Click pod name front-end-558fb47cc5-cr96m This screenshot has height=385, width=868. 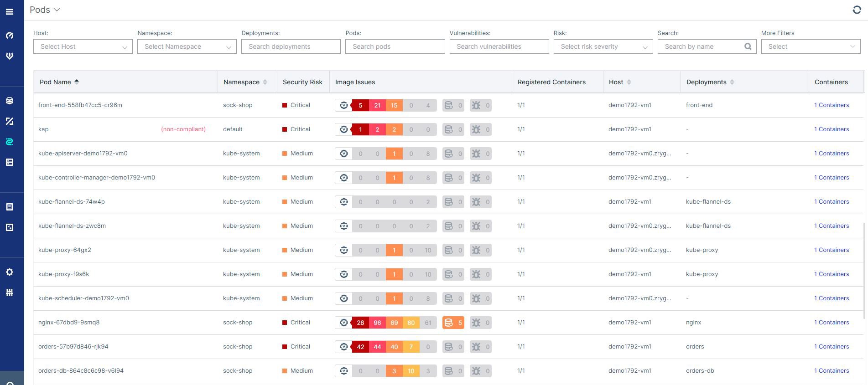click(80, 105)
